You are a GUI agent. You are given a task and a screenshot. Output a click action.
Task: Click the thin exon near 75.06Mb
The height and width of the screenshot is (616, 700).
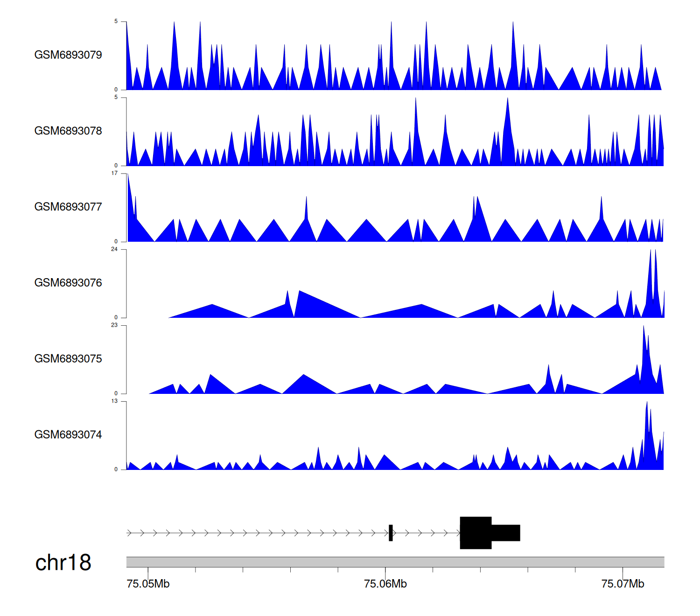pos(391,533)
